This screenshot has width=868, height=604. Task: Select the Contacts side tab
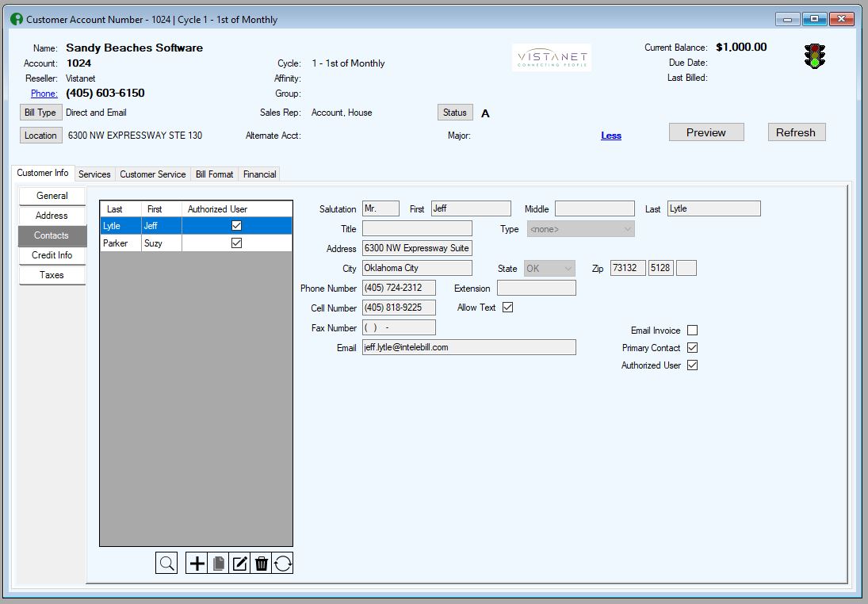52,235
